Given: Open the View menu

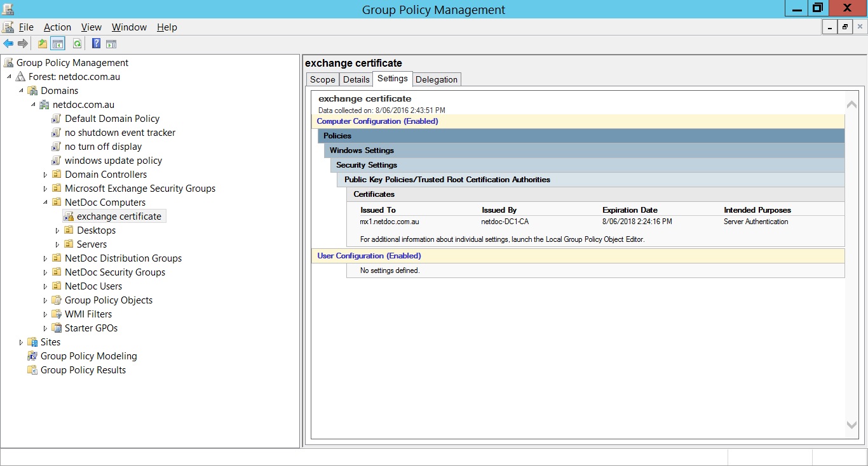Looking at the screenshot, I should 92,27.
